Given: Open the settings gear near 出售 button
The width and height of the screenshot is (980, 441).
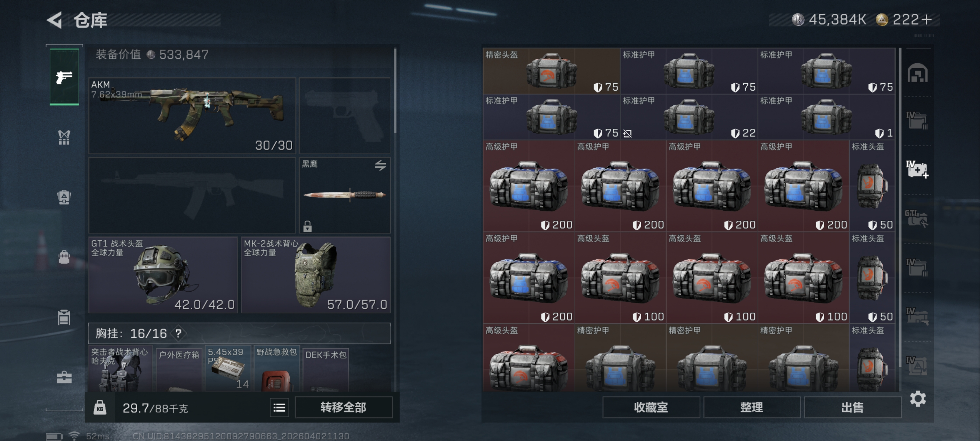Looking at the screenshot, I should point(918,399).
